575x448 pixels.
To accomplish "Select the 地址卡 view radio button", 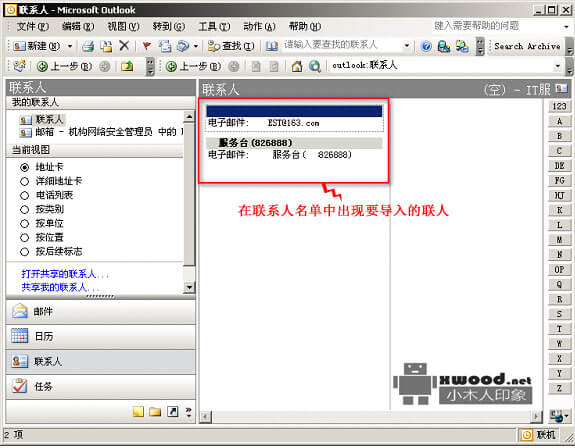I will pyautogui.click(x=25, y=168).
